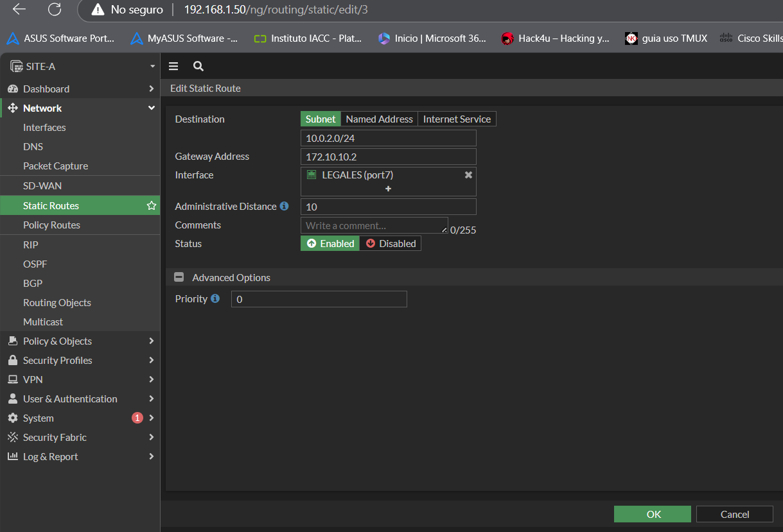Open Interfaces in Network menu
Screen dimensions: 783x532
[x=44, y=127]
